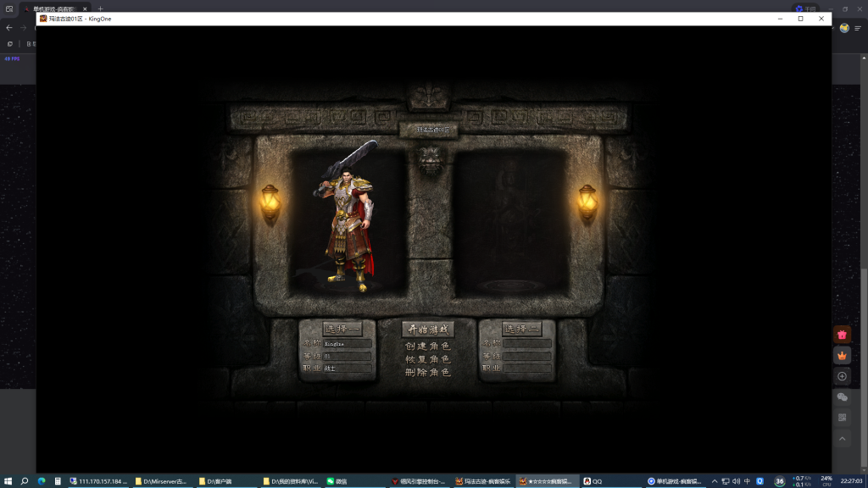The image size is (868, 488).
Task: Click 创建角色 to create a character
Action: point(428,346)
